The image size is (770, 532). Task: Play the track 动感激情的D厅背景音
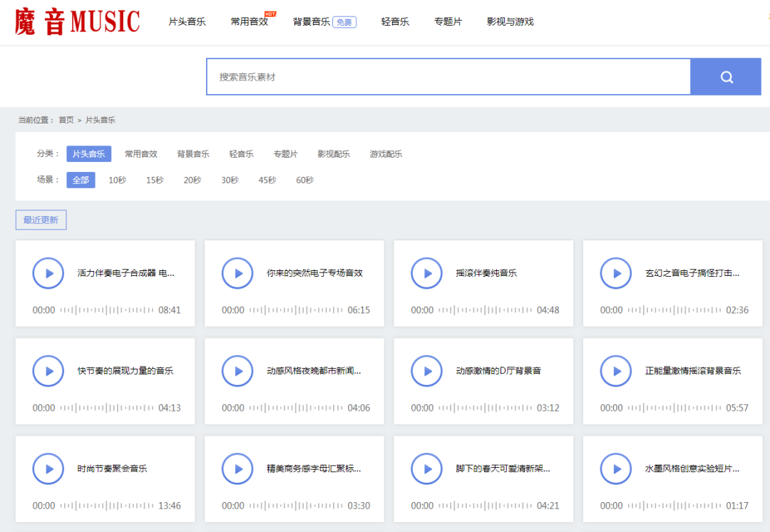(427, 371)
